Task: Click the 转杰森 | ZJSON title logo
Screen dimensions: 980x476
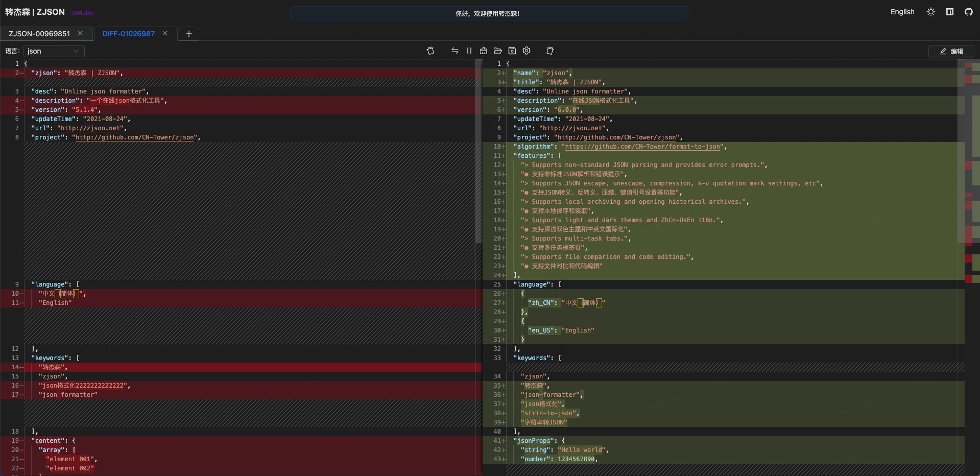Action: pos(35,12)
